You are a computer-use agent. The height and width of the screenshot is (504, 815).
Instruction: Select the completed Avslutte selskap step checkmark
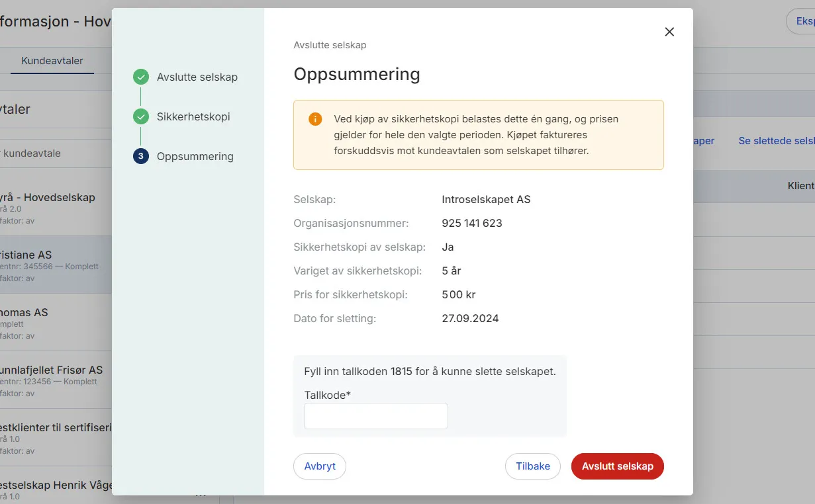141,77
